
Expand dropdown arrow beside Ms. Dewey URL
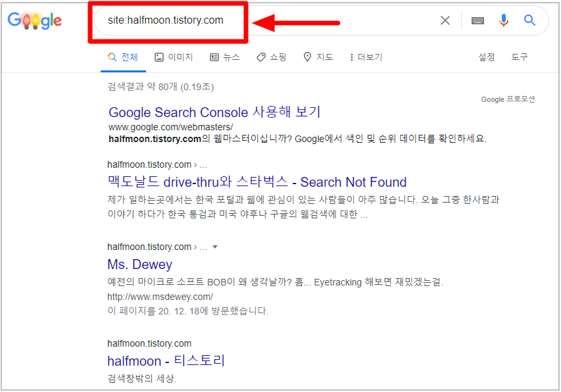[x=215, y=247]
